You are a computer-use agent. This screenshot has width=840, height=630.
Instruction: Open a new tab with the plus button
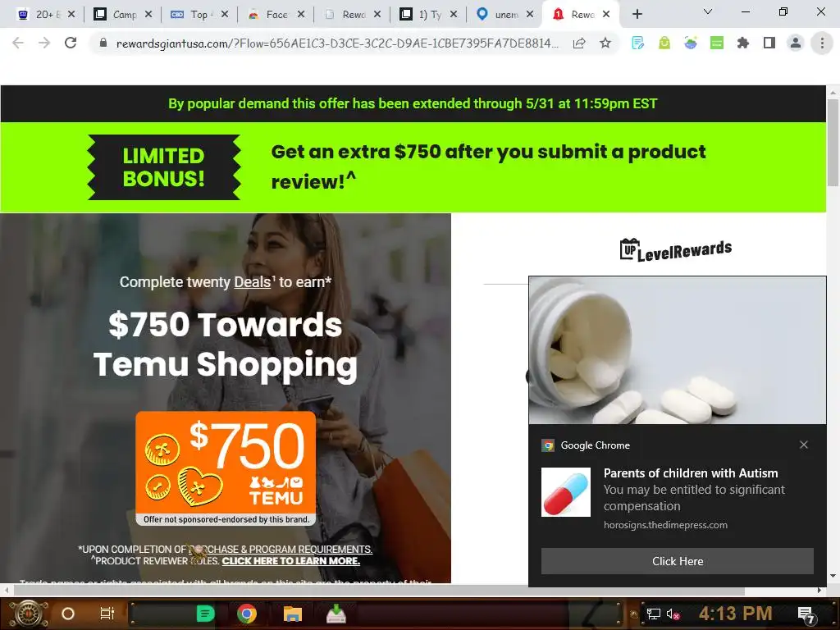(x=637, y=15)
